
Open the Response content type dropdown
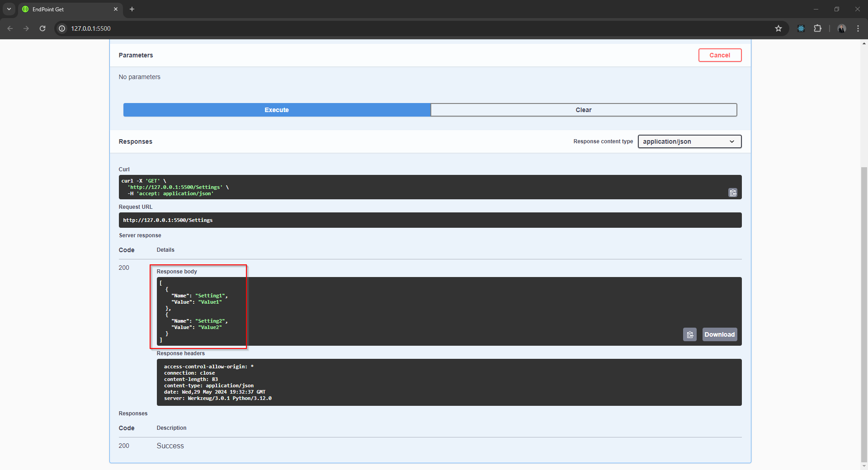click(x=689, y=141)
